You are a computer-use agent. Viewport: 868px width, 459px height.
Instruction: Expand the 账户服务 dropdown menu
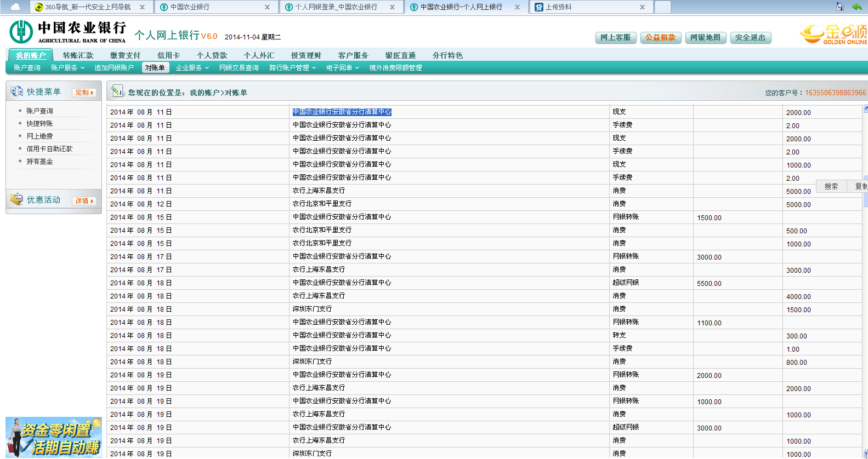(x=67, y=68)
